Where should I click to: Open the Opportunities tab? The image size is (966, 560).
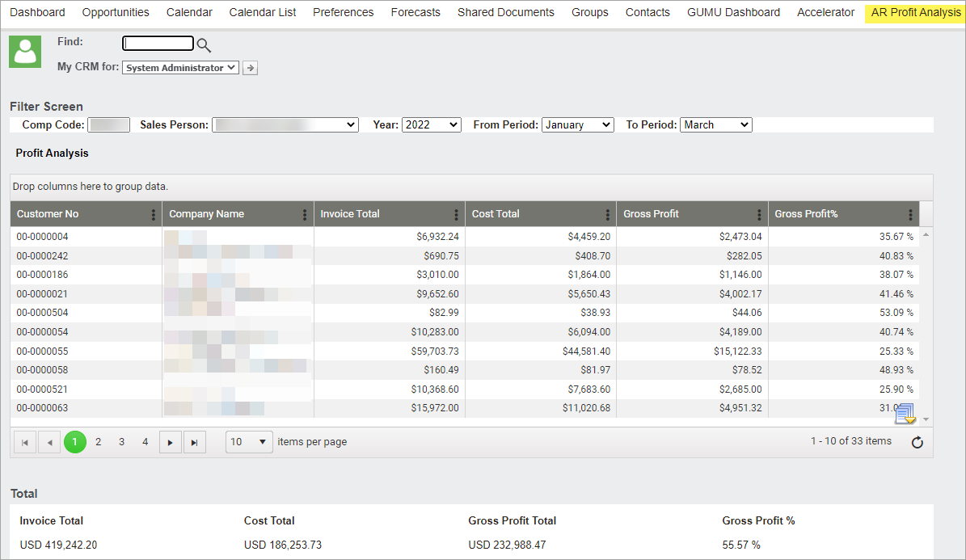point(116,12)
